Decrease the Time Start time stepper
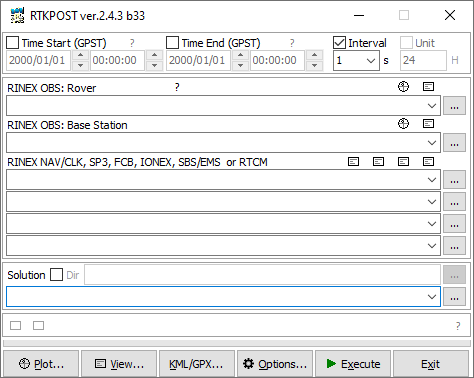 click(154, 65)
